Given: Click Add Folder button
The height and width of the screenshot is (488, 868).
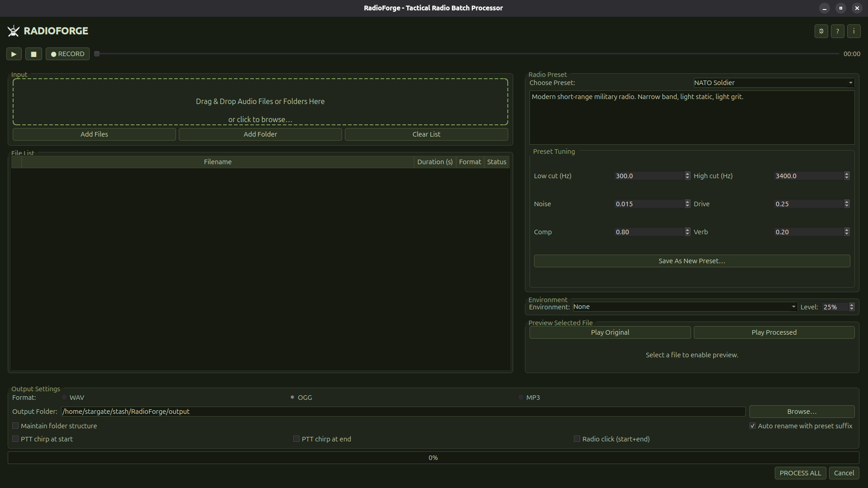Looking at the screenshot, I should click(x=260, y=134).
